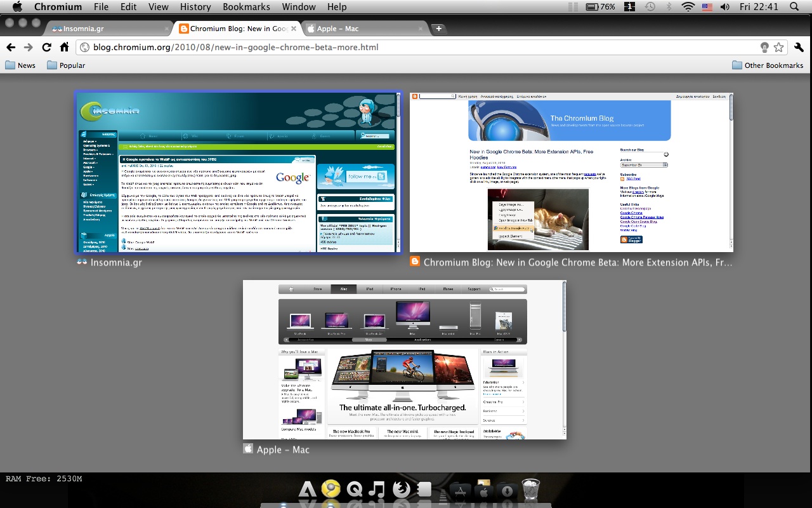This screenshot has height=508, width=812.
Task: Open the volume speaker menu icon
Action: pos(725,7)
